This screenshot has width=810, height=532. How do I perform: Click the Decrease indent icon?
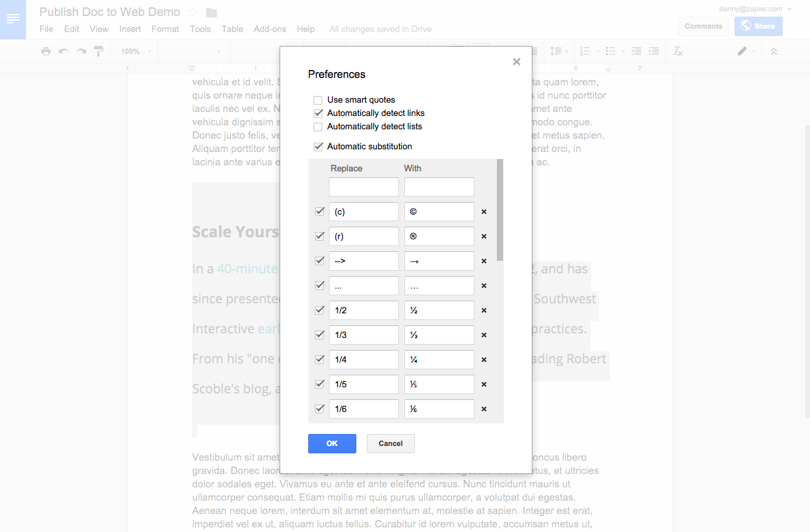point(637,51)
